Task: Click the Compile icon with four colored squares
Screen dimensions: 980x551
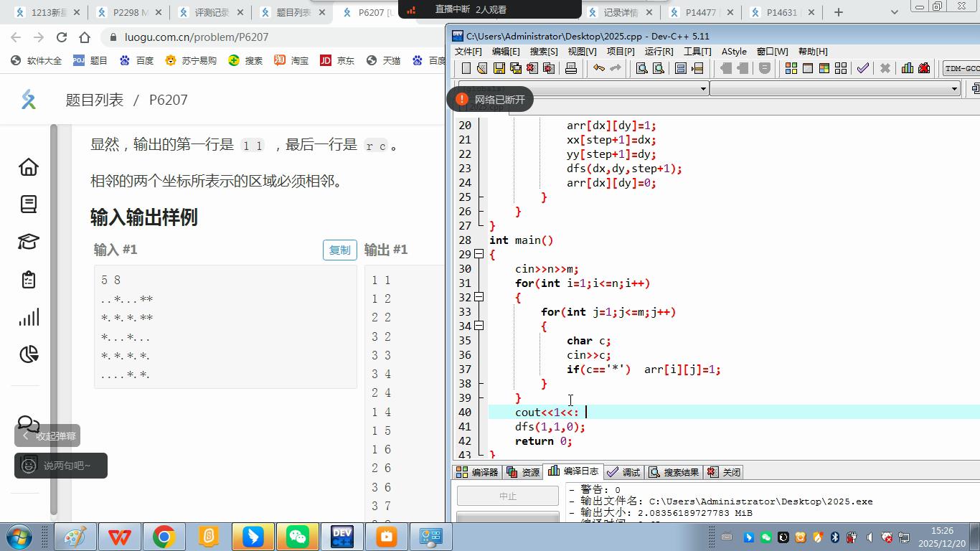Action: tap(791, 68)
